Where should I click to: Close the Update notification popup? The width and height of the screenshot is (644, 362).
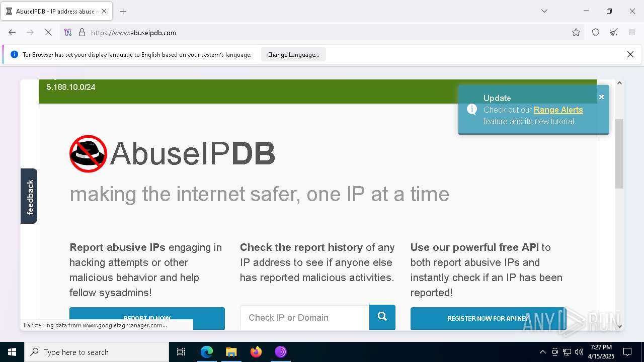(x=601, y=97)
